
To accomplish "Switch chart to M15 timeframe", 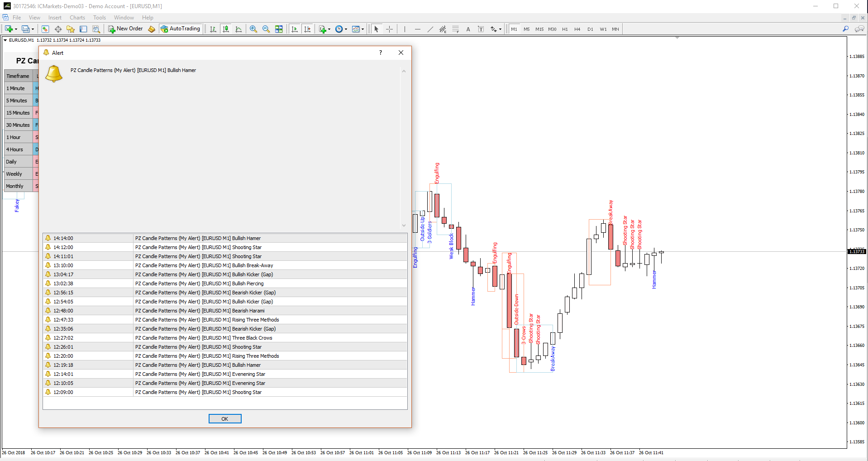I will (x=539, y=29).
